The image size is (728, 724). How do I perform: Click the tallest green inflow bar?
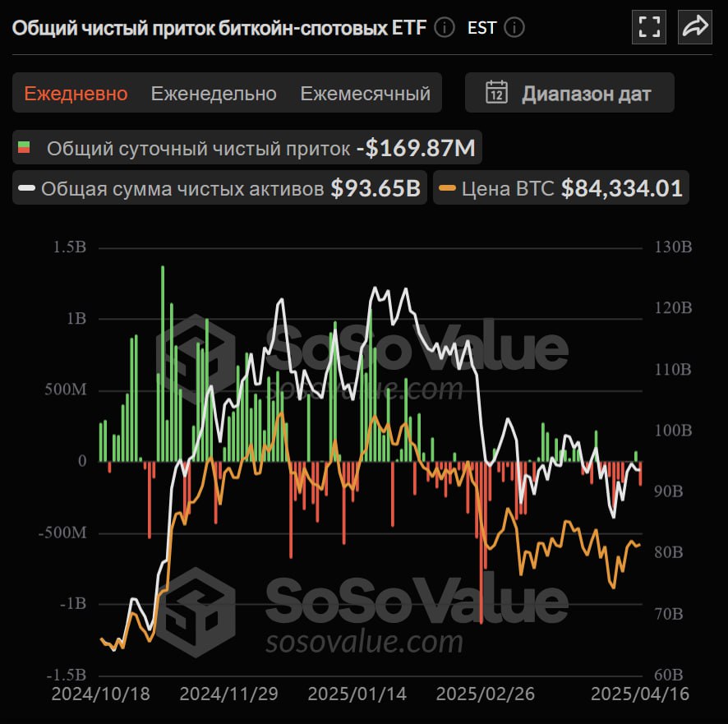point(163,363)
